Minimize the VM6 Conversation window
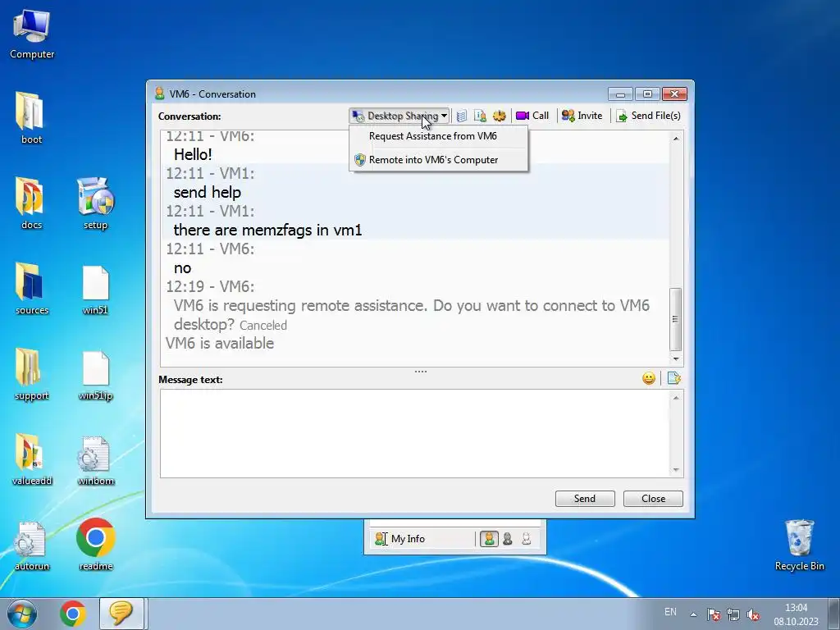Image resolution: width=840 pixels, height=630 pixels. click(620, 94)
